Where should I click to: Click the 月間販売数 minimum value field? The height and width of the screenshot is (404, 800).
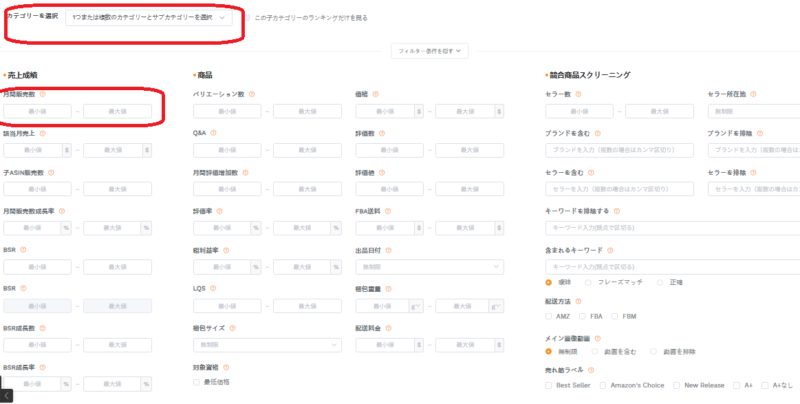[x=37, y=112]
